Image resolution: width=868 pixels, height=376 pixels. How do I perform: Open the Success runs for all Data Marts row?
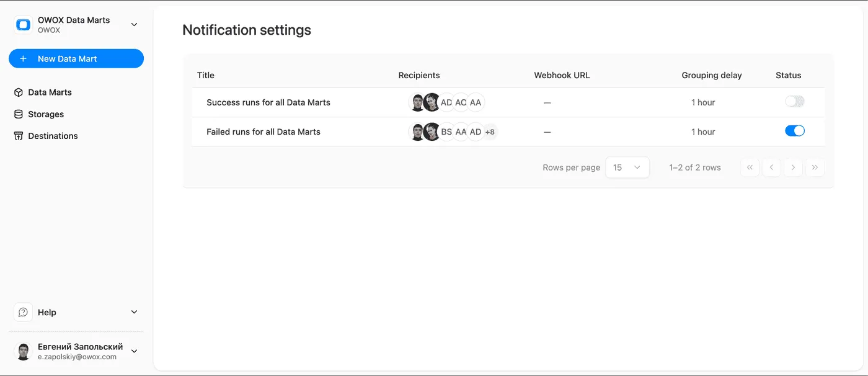268,102
